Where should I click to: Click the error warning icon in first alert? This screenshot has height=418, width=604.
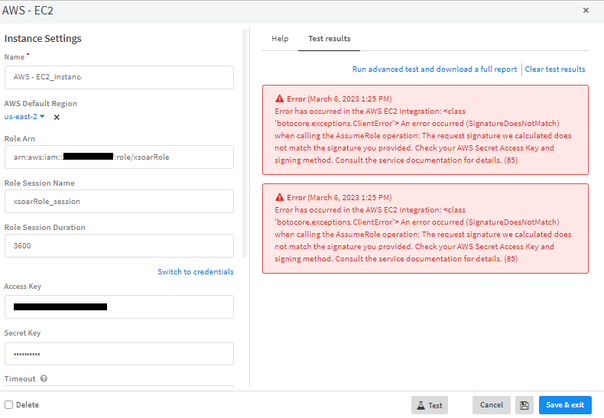click(x=278, y=99)
